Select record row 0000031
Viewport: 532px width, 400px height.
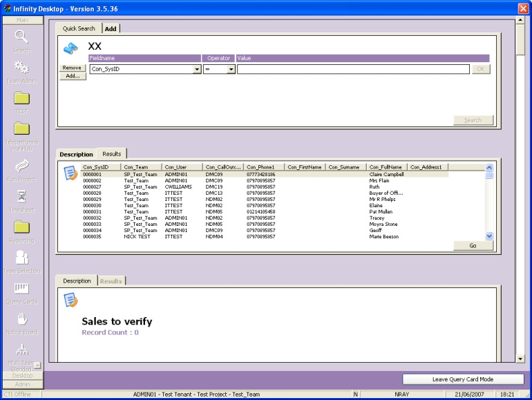point(265,211)
